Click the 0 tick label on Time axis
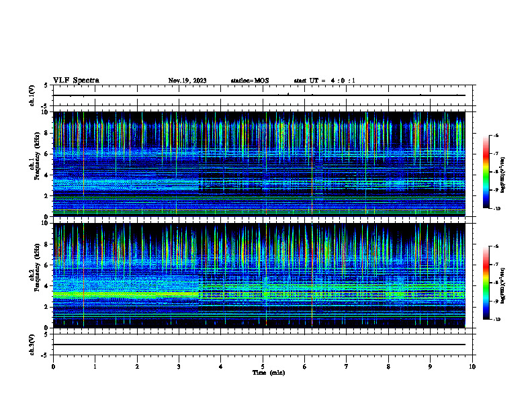 (x=53, y=367)
